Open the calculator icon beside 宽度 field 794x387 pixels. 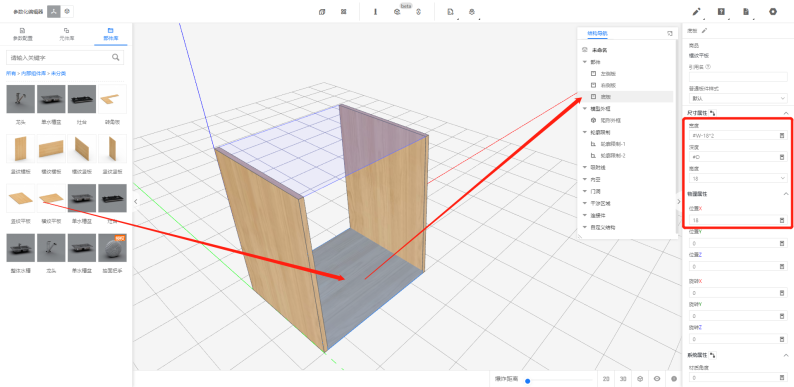point(782,136)
